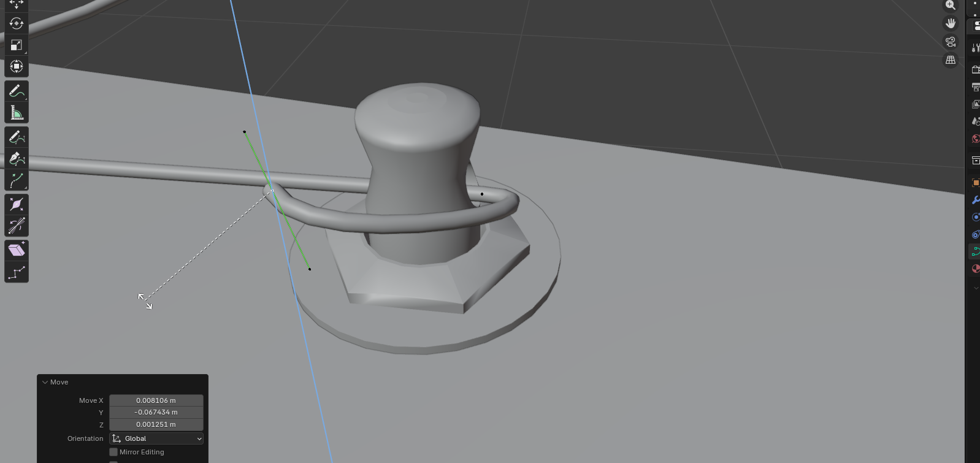Select the Rotate tool
Image resolution: width=980 pixels, height=463 pixels.
coord(17,23)
